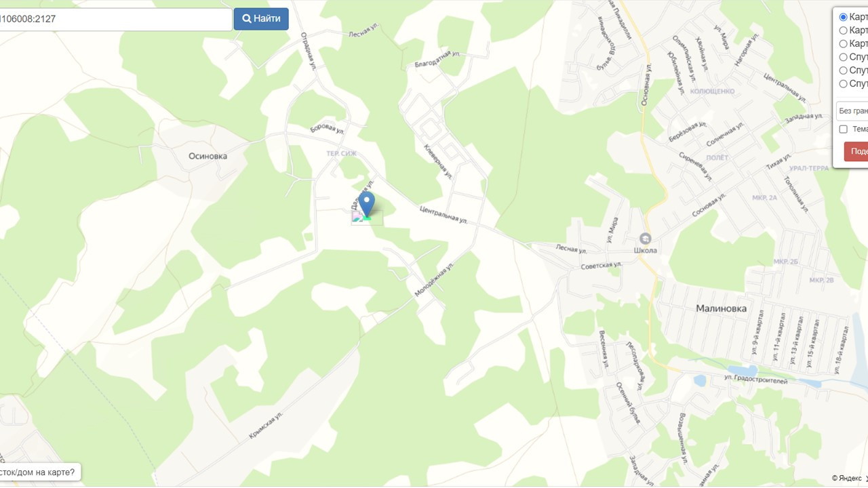Select the first Спутник radio option
The image size is (868, 488).
pyautogui.click(x=844, y=57)
